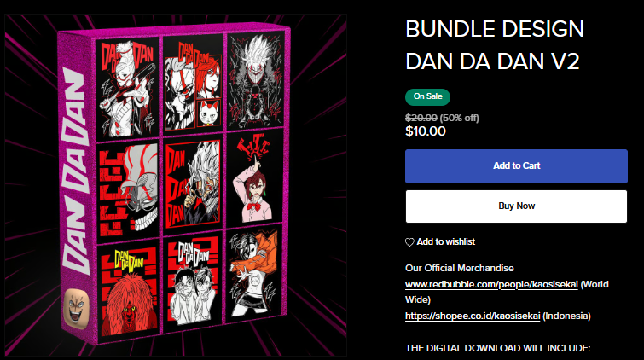Click the red-haired monster yellow logo design
The width and height of the screenshot is (644, 360).
pyautogui.click(x=130, y=290)
